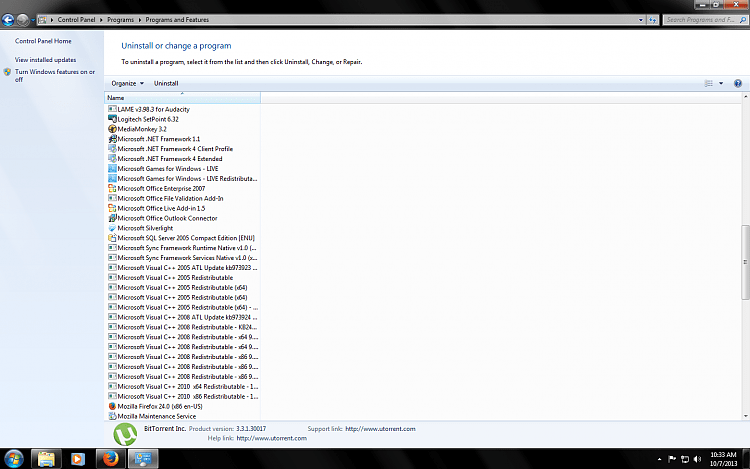The image size is (750, 469).
Task: Click the Microsoft Silverlight icon
Action: [112, 228]
